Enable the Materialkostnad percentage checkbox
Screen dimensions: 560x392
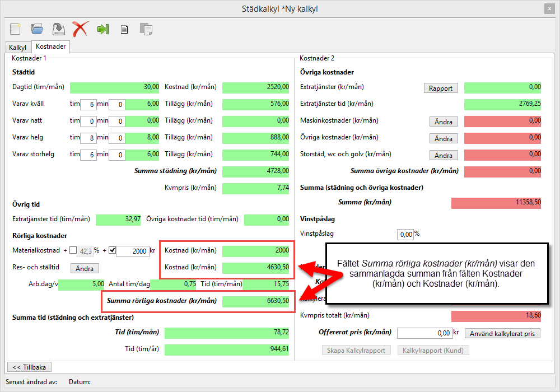[x=73, y=250]
